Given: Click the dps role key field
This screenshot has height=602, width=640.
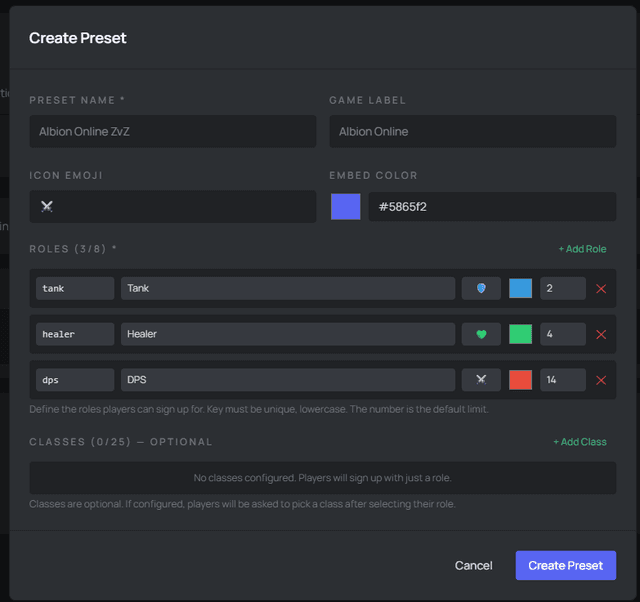Looking at the screenshot, I should coord(75,380).
